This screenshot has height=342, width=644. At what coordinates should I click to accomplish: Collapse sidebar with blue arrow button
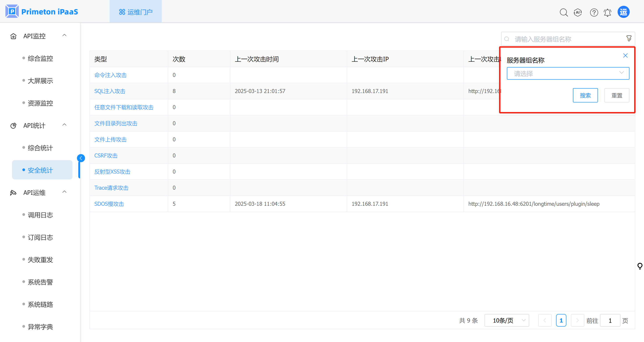81,158
